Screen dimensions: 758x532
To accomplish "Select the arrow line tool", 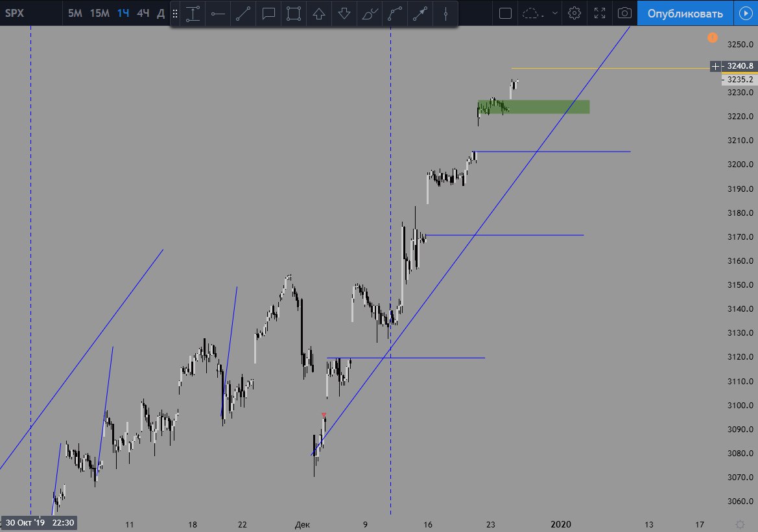I will (420, 14).
